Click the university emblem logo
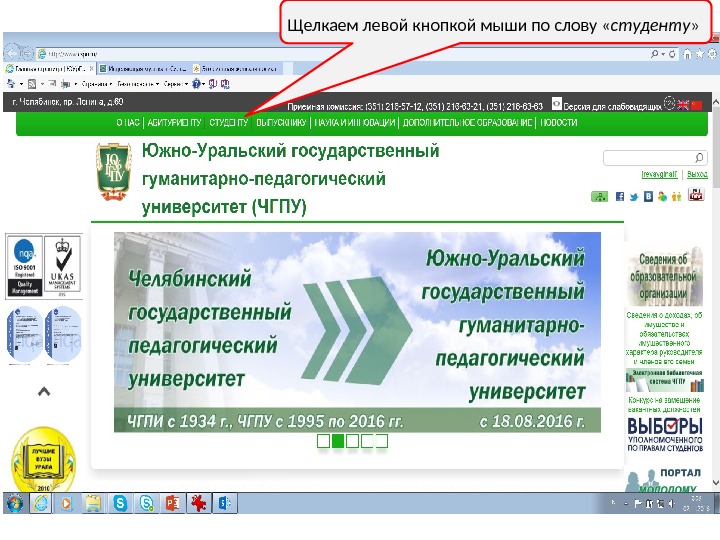720x540 pixels. click(x=112, y=172)
